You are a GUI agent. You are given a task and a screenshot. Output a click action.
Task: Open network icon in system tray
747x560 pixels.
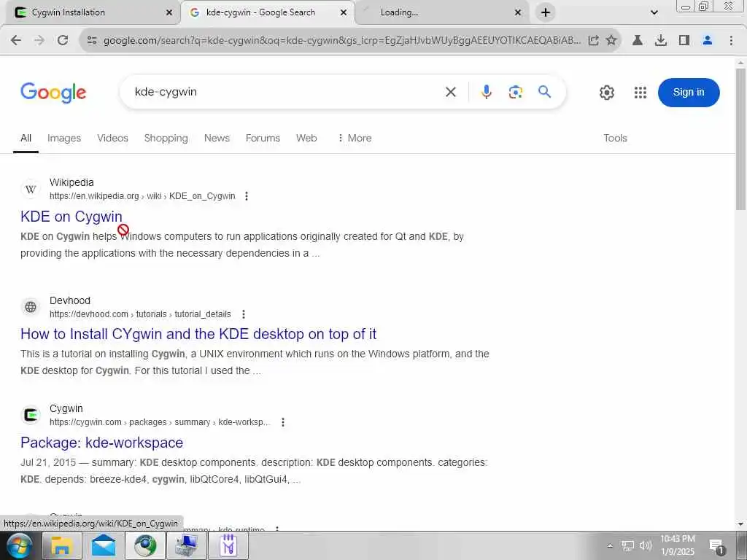pos(628,545)
